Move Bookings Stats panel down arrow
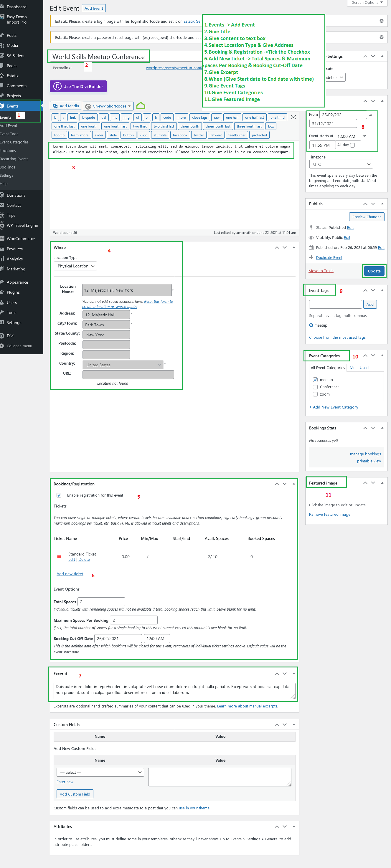The height and width of the screenshot is (868, 391). coord(373,428)
